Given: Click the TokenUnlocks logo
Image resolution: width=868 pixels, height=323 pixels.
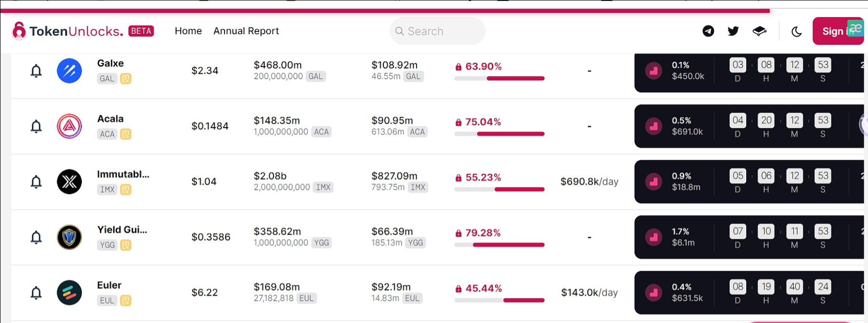Looking at the screenshot, I should [x=76, y=31].
